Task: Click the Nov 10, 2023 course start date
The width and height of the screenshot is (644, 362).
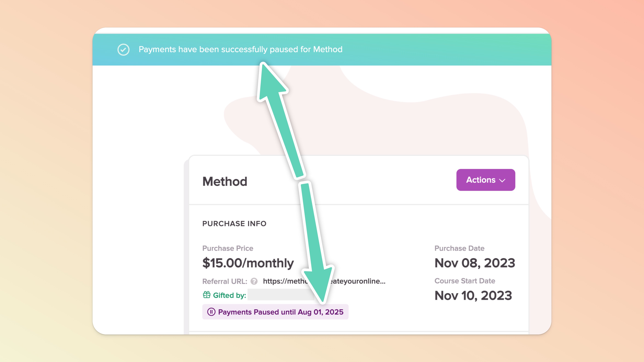Action: coord(473,295)
